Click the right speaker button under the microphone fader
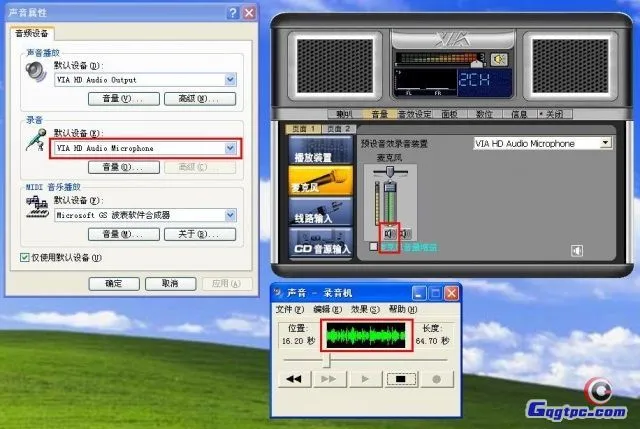This screenshot has width=640, height=429. click(x=404, y=234)
